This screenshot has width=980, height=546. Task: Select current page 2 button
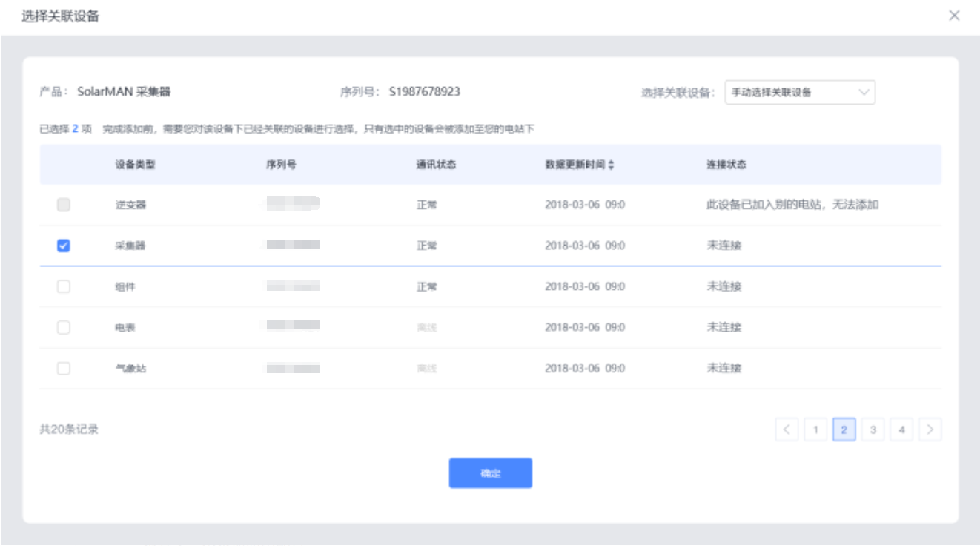(x=844, y=430)
